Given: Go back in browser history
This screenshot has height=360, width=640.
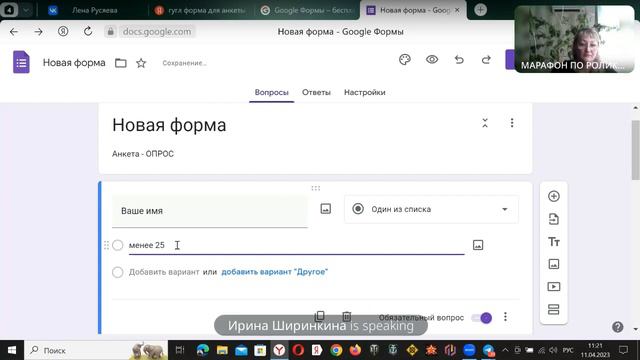Looking at the screenshot, I should (14, 31).
